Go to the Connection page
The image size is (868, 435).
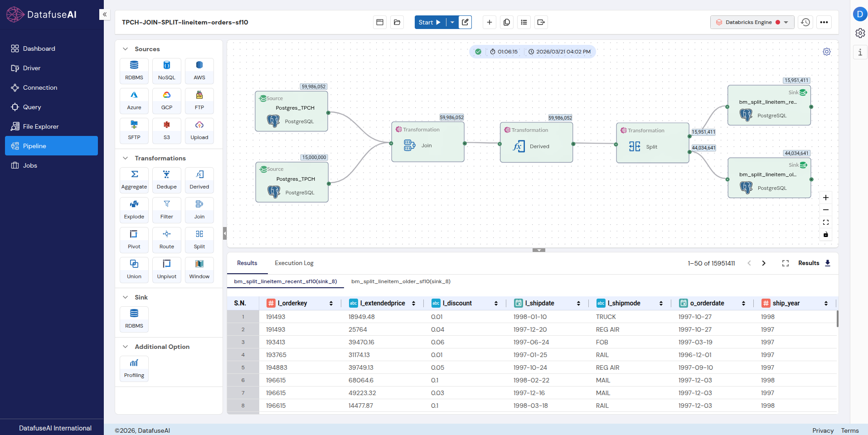51,87
